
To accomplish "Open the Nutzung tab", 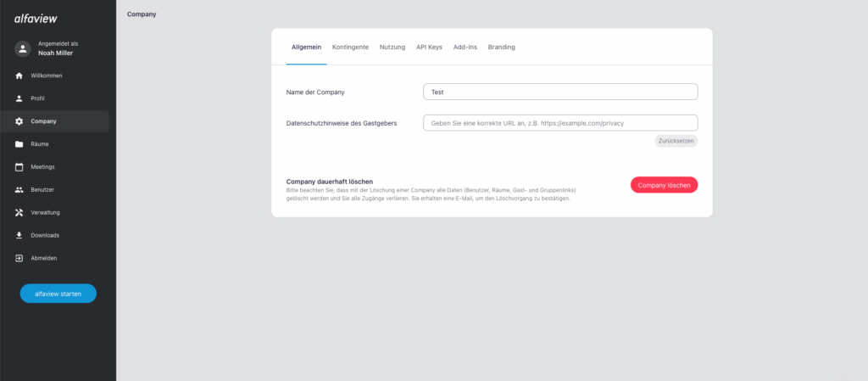I will point(392,47).
